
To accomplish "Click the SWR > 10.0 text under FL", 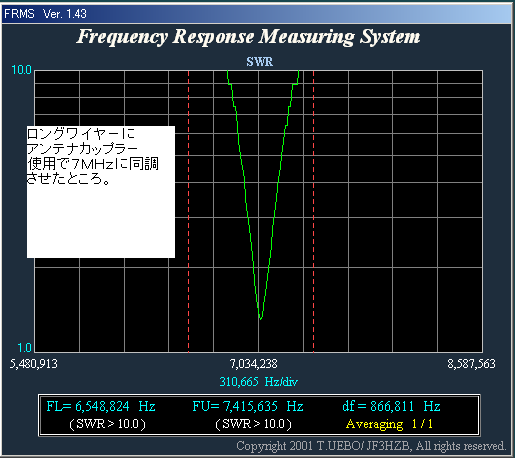I will (107, 424).
